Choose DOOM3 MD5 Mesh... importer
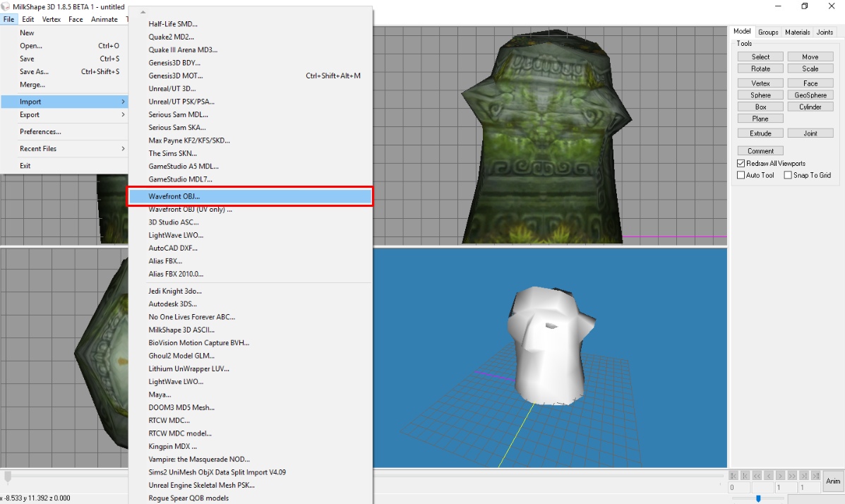The image size is (845, 504). [x=251, y=407]
